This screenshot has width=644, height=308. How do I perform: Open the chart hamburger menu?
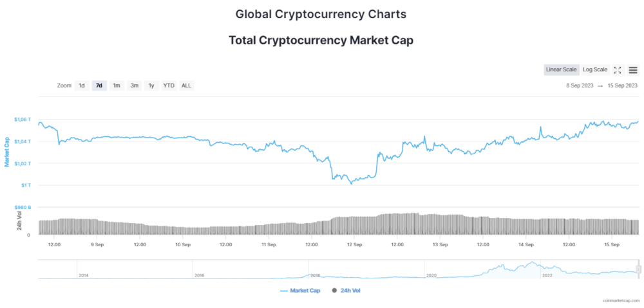point(633,70)
